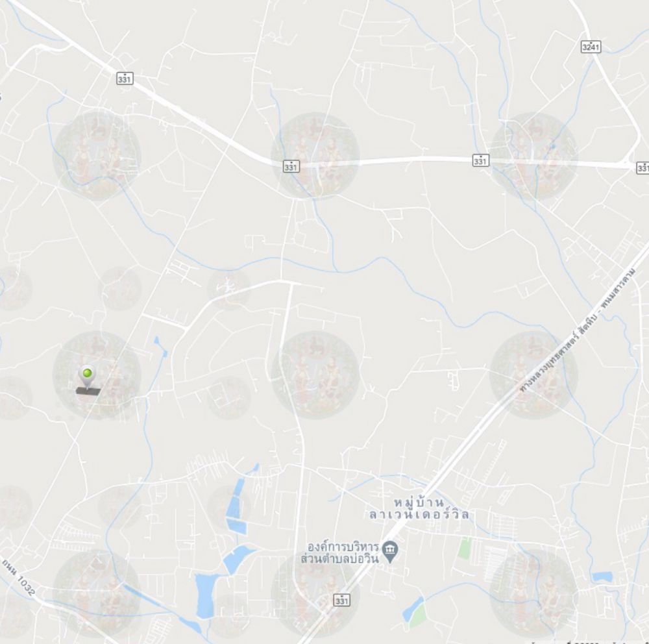This screenshot has width=649, height=644.
Task: Click the long narrow blue pond above the lakes
Action: click(x=236, y=505)
